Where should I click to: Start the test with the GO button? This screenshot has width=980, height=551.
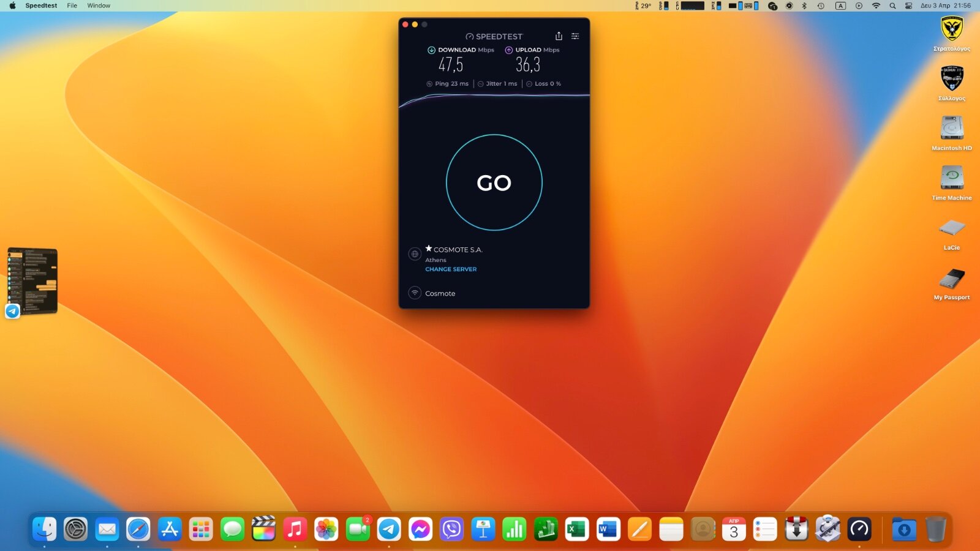[x=494, y=182]
